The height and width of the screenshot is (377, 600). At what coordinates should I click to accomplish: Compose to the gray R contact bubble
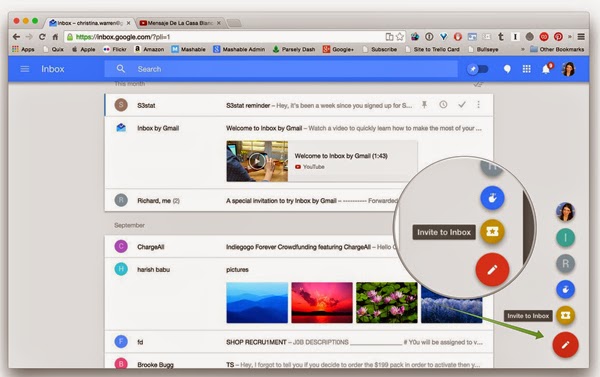566,264
